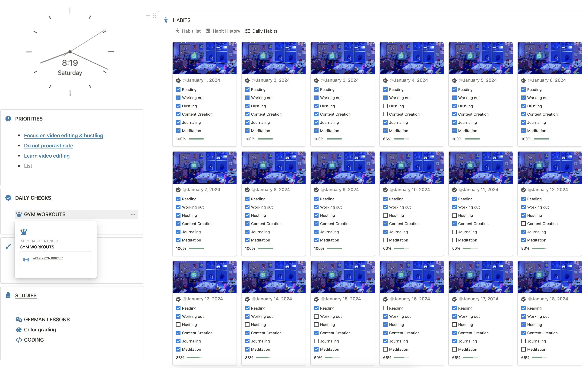Click the Color grading palette icon
Image resolution: width=588 pixels, height=368 pixels.
point(19,330)
